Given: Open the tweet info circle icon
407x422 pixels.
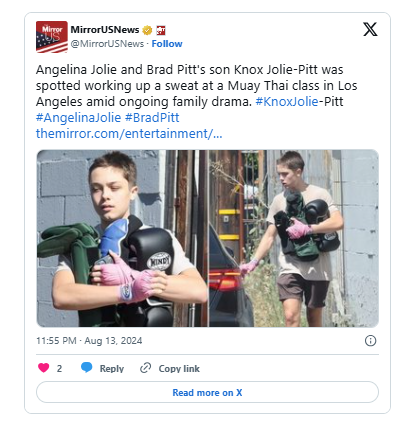Looking at the screenshot, I should click(x=370, y=341).
